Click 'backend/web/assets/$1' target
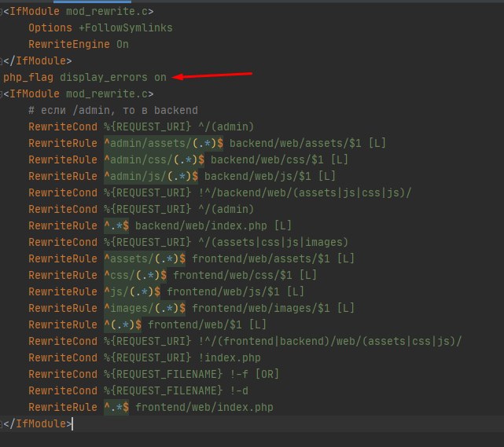Image resolution: width=504 pixels, height=447 pixels. coord(296,143)
